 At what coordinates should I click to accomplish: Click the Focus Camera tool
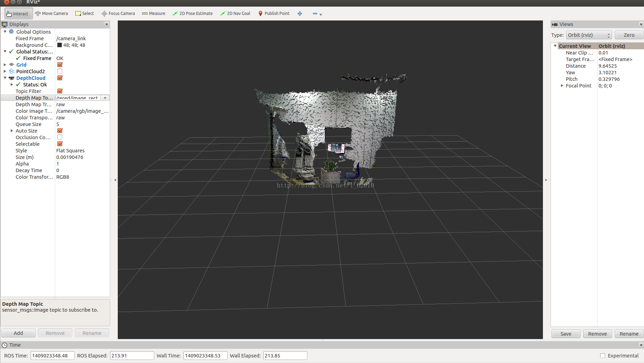[118, 14]
